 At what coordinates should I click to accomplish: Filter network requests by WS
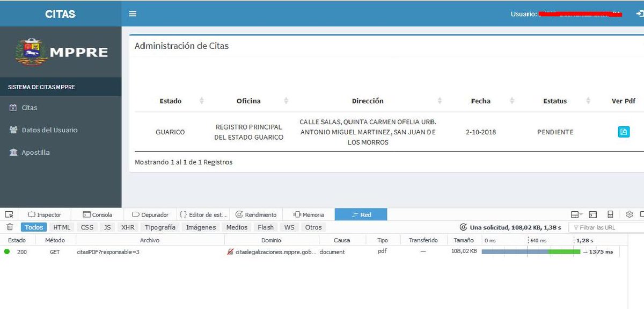coord(289,227)
